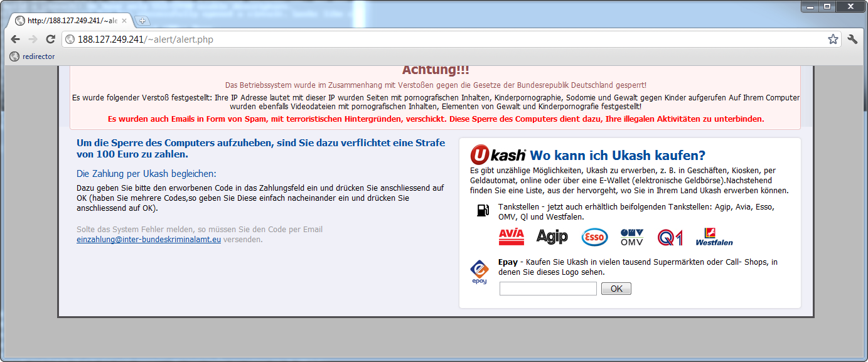Click the Ukash logo
Image resolution: width=868 pixels, height=362 pixels.
click(498, 155)
